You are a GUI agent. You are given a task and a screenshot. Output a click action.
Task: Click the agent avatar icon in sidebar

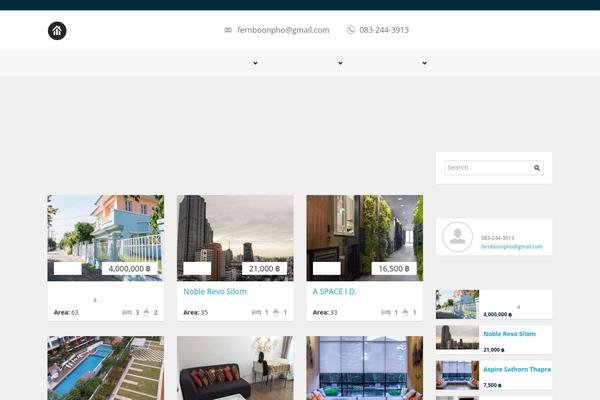point(457,237)
